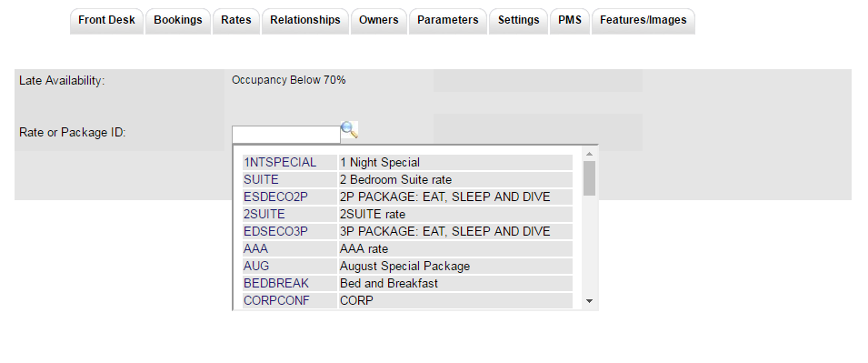Viewport: 868px width, 363px height.
Task: Click the dropdown list scrollbar thumb
Action: [590, 178]
